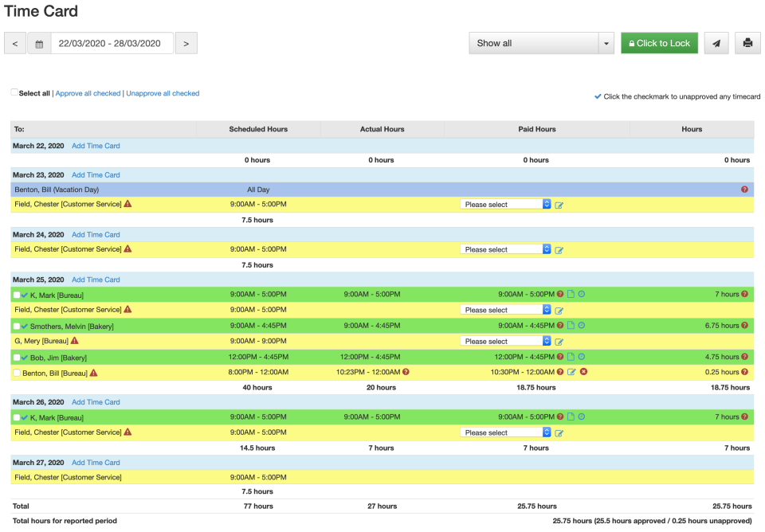Check K, Mark's timecard checkbox for March 25
The image size is (765, 532).
pos(17,294)
